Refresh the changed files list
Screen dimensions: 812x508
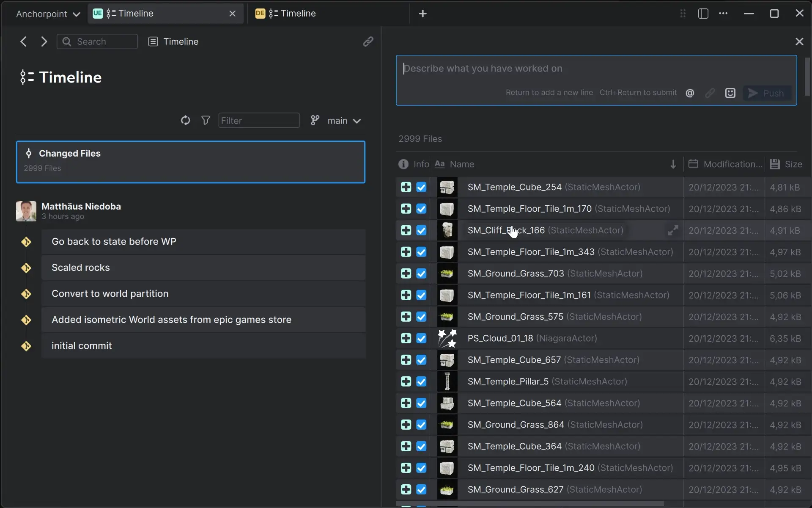tap(185, 120)
